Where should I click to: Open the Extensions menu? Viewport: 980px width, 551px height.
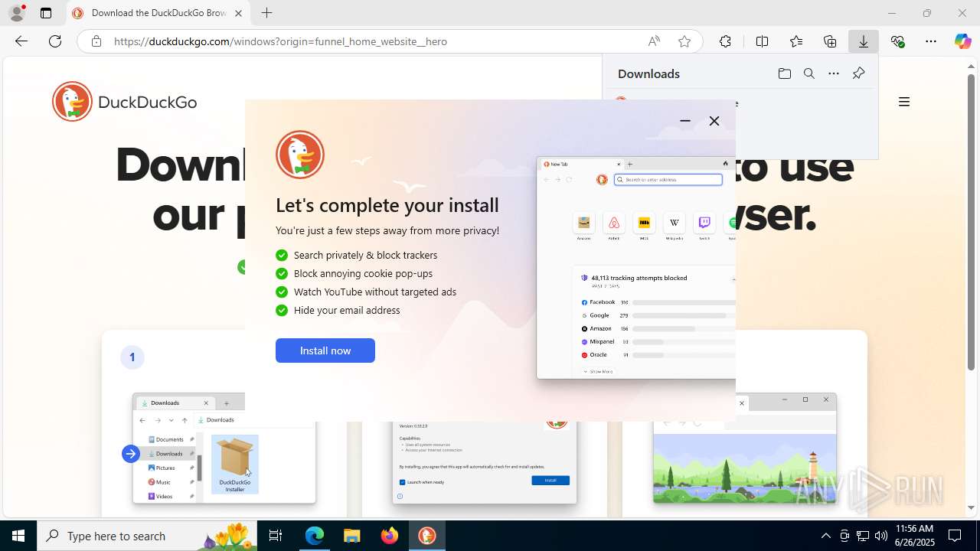pyautogui.click(x=725, y=41)
